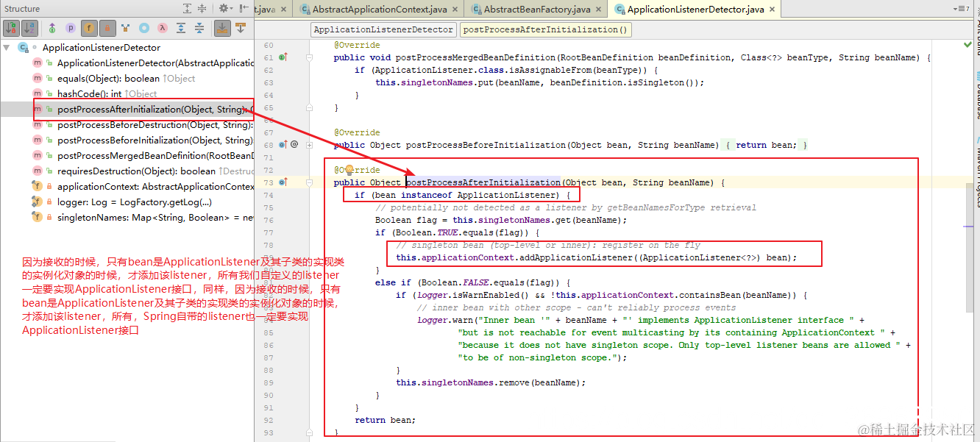Select postProcessBeforeInitialization in Structure tree
Image resolution: width=980 pixels, height=442 pixels.
[x=155, y=140]
